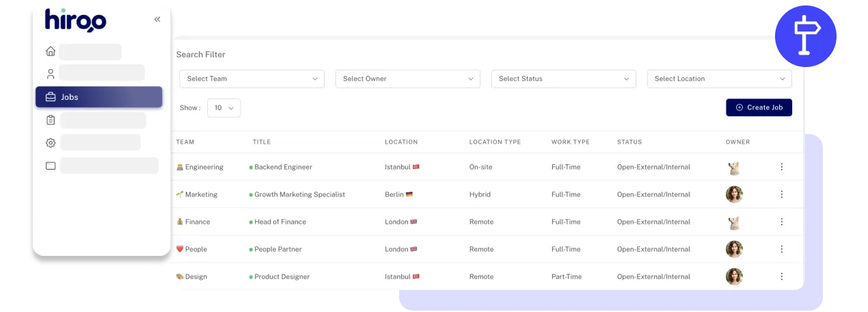
Task: Open the Head of Finance job title
Action: (280, 222)
